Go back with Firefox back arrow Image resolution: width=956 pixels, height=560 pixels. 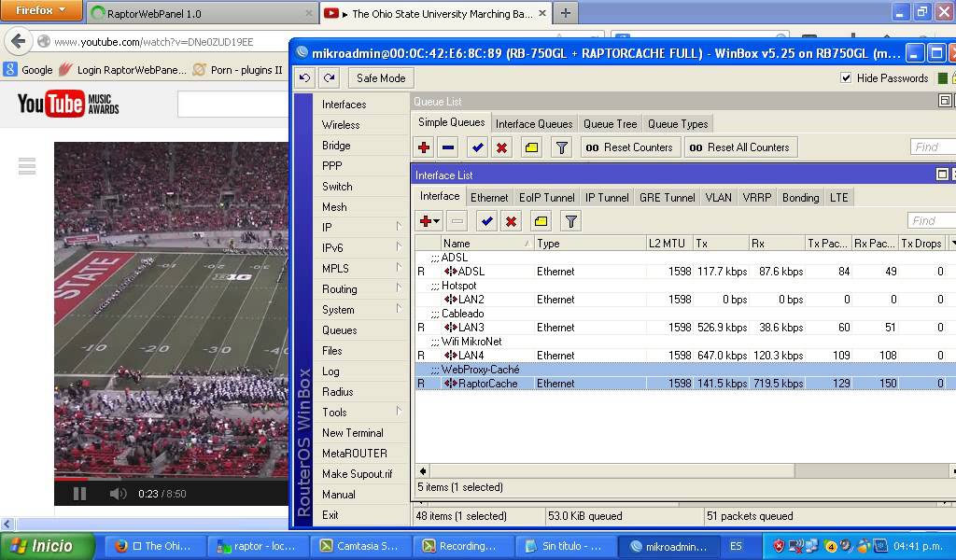tap(19, 41)
